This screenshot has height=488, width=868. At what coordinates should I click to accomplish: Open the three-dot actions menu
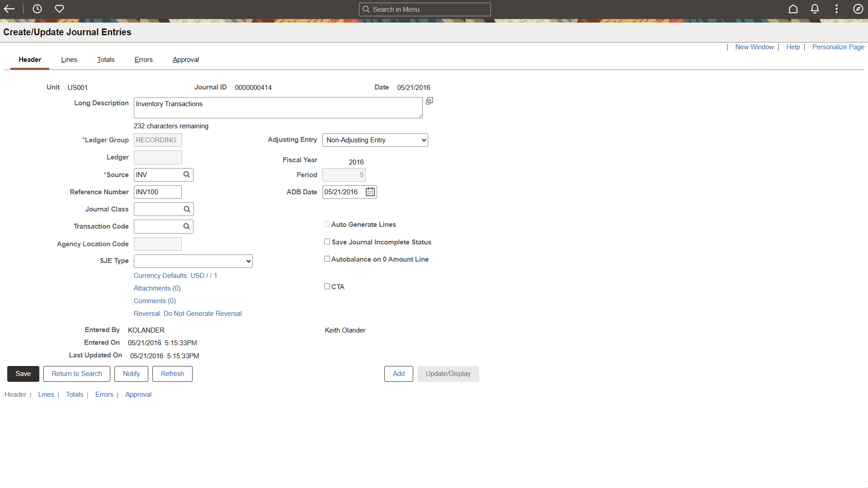click(x=836, y=9)
